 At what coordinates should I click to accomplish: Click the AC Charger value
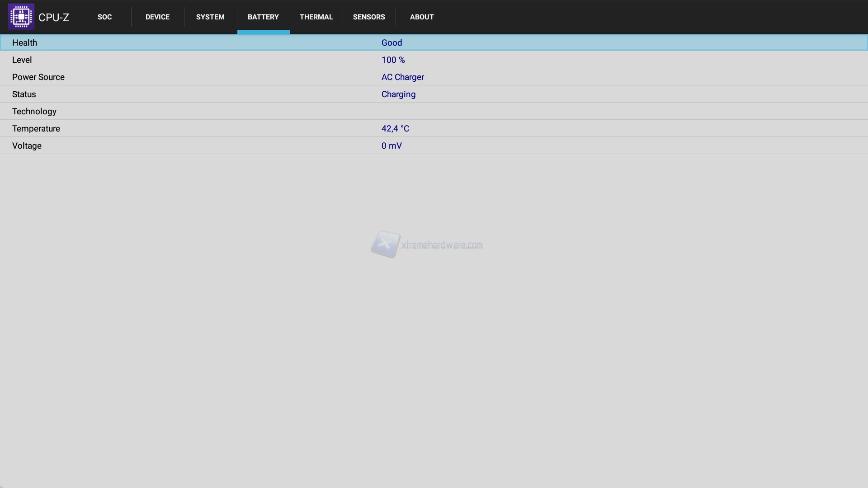click(402, 77)
